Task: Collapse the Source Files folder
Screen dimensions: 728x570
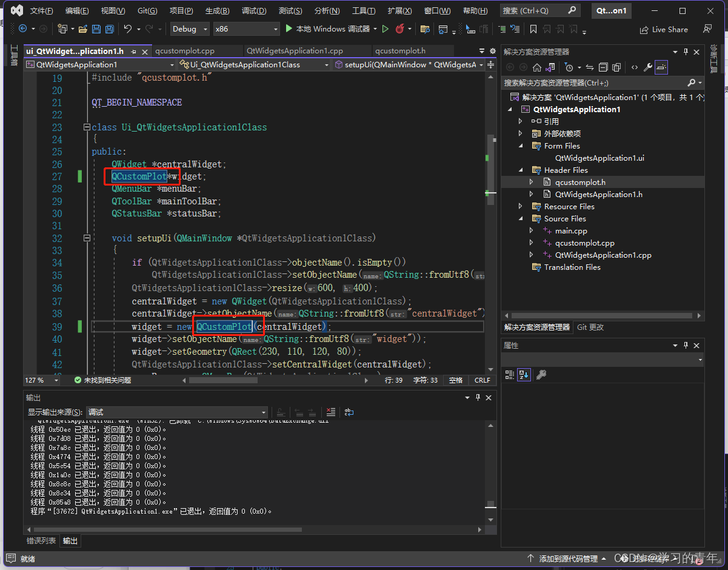Action: [520, 219]
